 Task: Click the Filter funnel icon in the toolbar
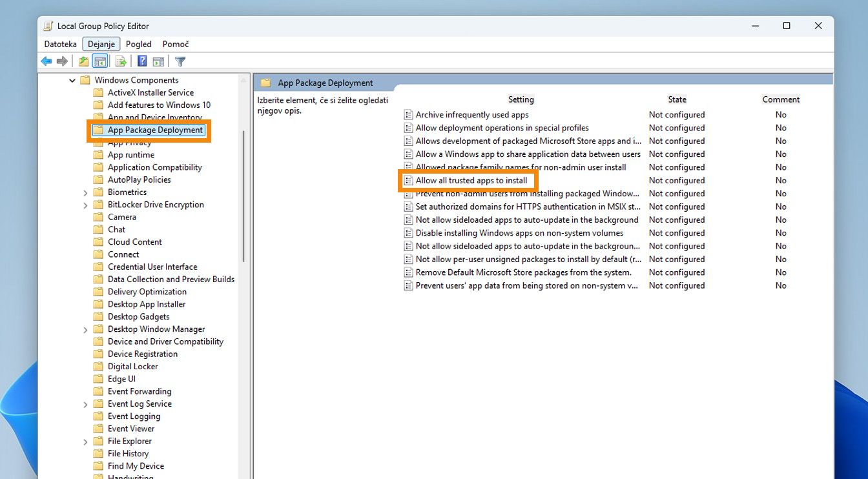pos(180,61)
